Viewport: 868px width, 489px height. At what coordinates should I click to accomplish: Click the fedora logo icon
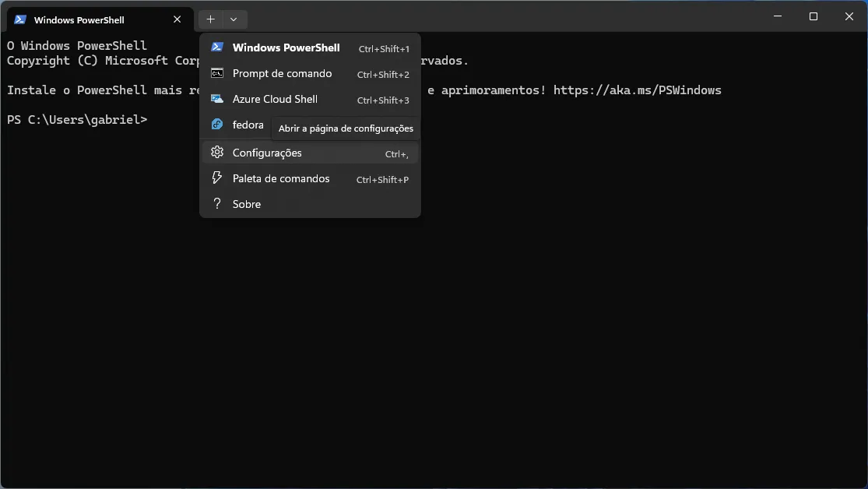pyautogui.click(x=217, y=125)
